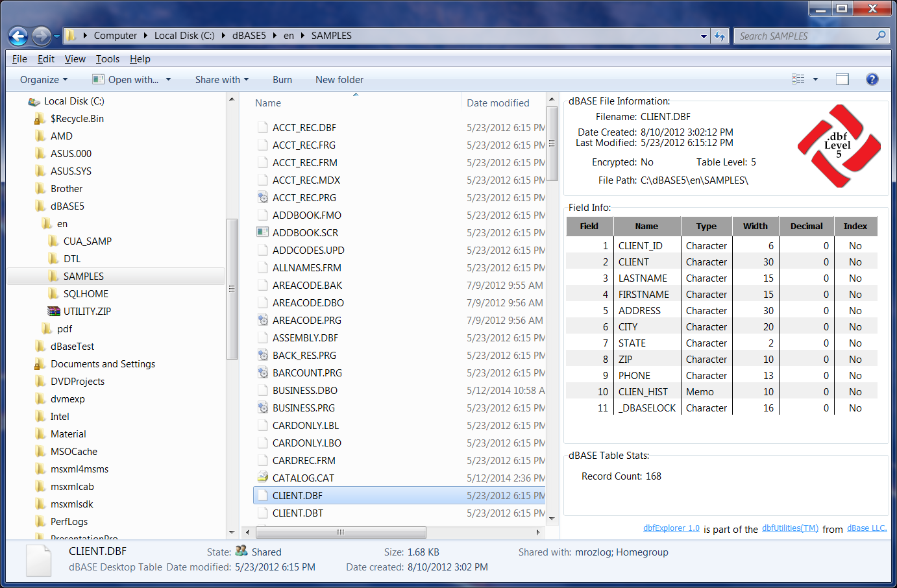897x588 pixels.
Task: Click the dBASE5 folder icon in tree
Action: pos(40,206)
